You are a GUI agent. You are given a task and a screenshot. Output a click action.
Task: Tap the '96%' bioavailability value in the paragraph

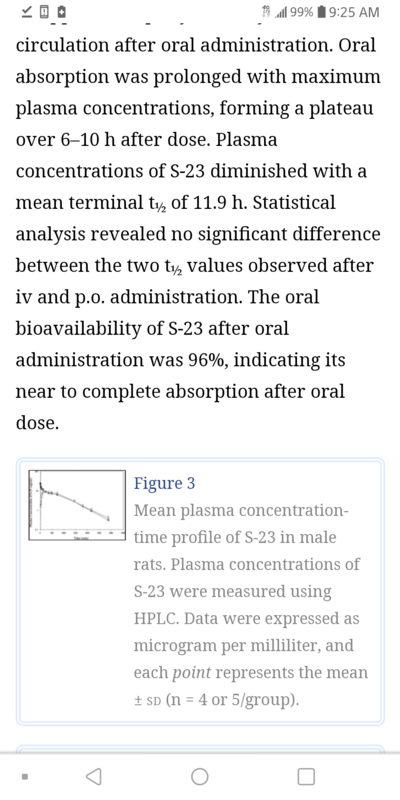tap(206, 360)
